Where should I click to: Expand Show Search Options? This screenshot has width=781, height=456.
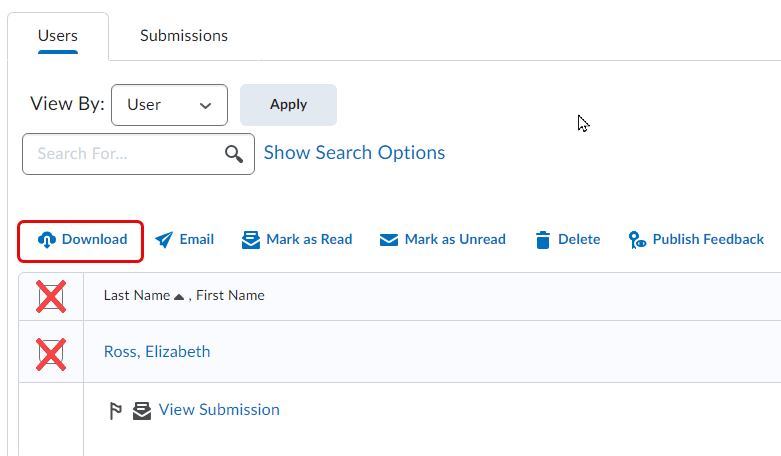[x=354, y=153]
